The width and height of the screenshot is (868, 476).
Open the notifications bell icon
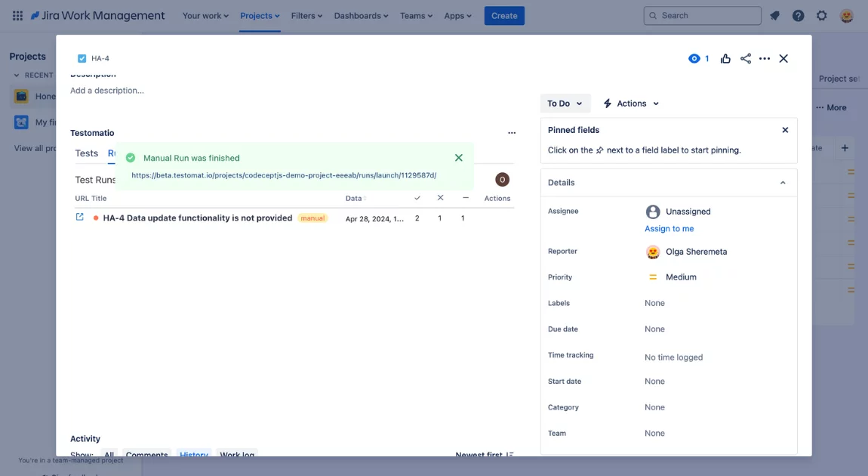pos(774,16)
